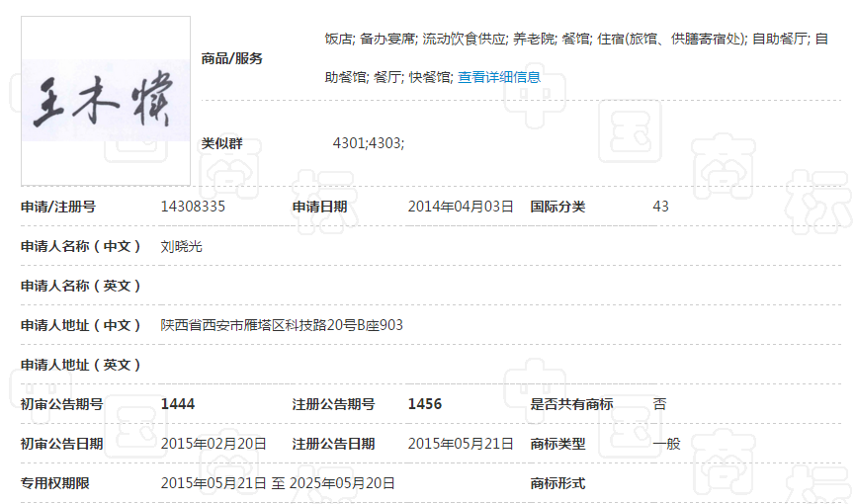
Task: Click the 申请人地址（中文） label
Action: [x=81, y=326]
